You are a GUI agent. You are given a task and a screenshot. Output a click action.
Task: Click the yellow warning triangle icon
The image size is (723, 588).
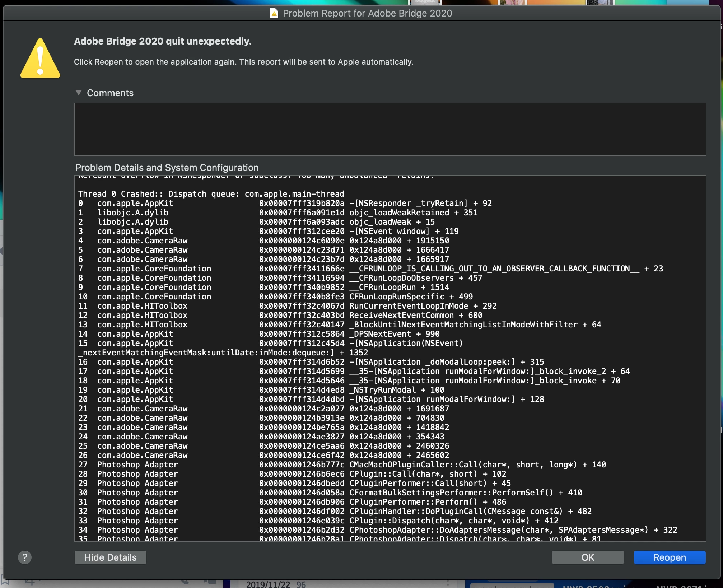40,59
